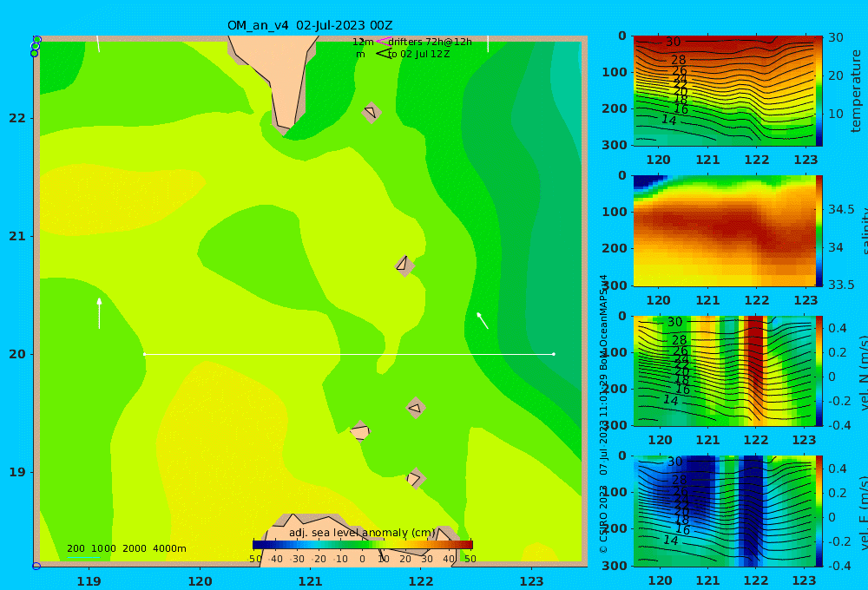Click the 'vel. N (m/s)' axis label
This screenshot has width=868, height=590.
coord(863,373)
